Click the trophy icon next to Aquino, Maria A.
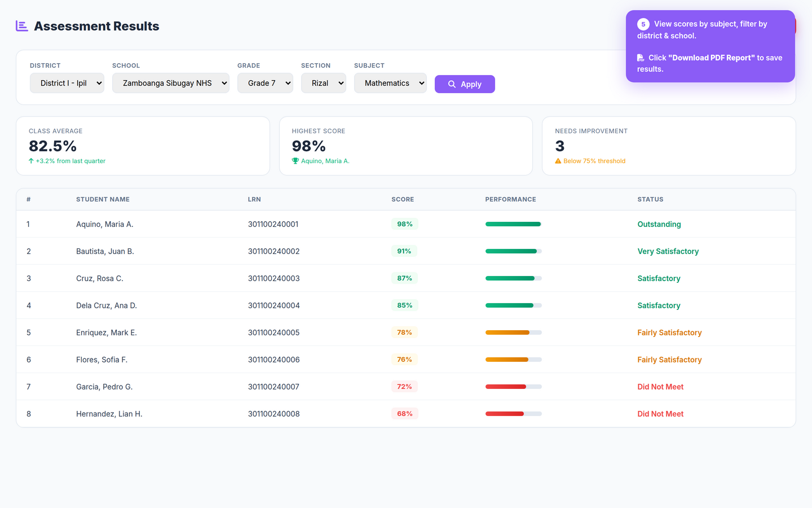 tap(294, 161)
